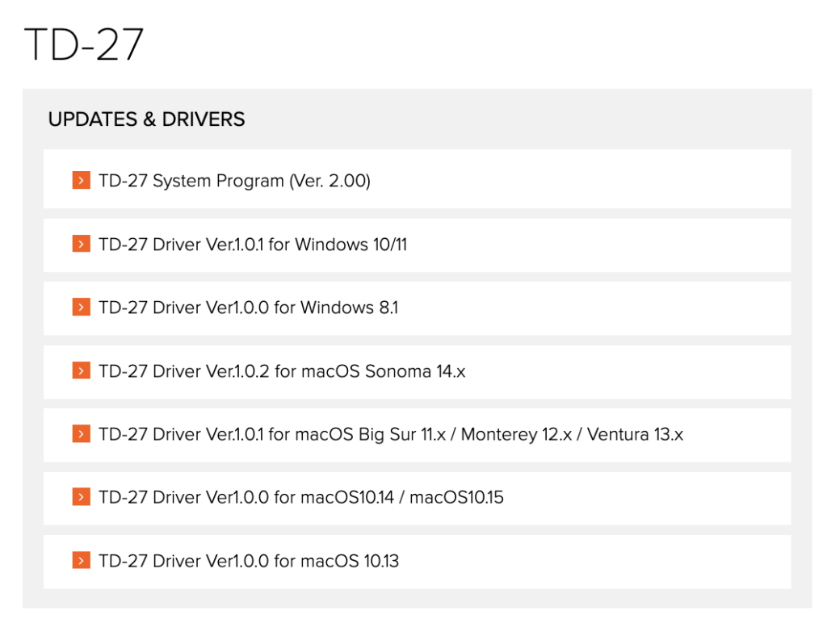Click orange arrow icon for macOS10.14 / macOS10.15 driver
Screen dimensions: 827x644
coord(82,496)
